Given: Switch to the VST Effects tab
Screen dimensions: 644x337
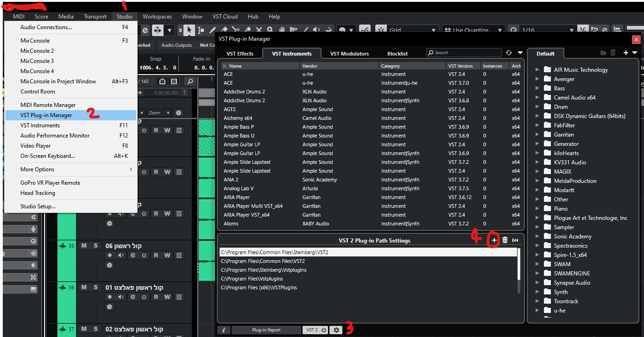Looking at the screenshot, I should (x=240, y=54).
